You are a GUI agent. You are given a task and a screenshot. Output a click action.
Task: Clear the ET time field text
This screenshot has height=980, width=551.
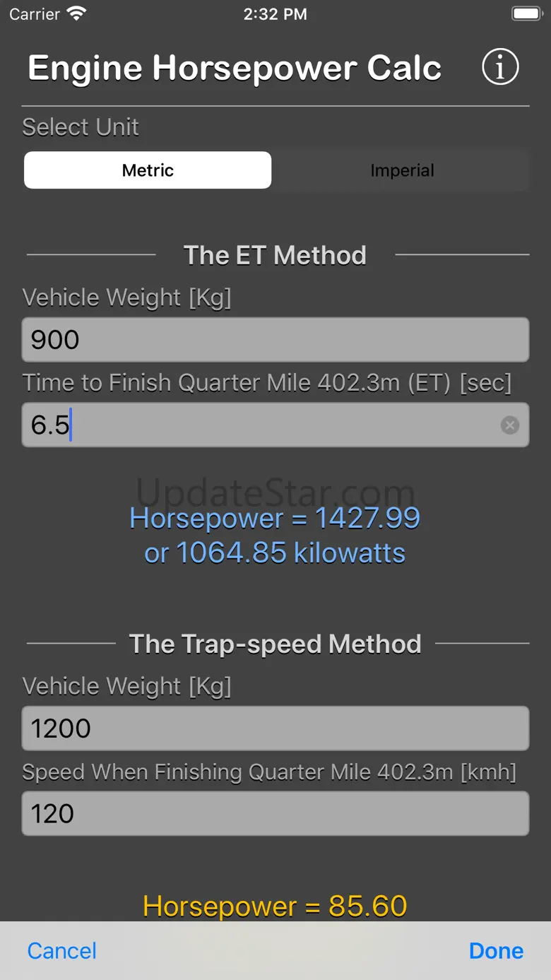(x=509, y=425)
